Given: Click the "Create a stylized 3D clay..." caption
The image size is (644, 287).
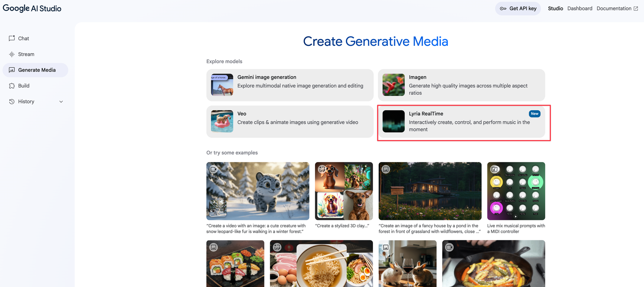Looking at the screenshot, I should [342, 226].
